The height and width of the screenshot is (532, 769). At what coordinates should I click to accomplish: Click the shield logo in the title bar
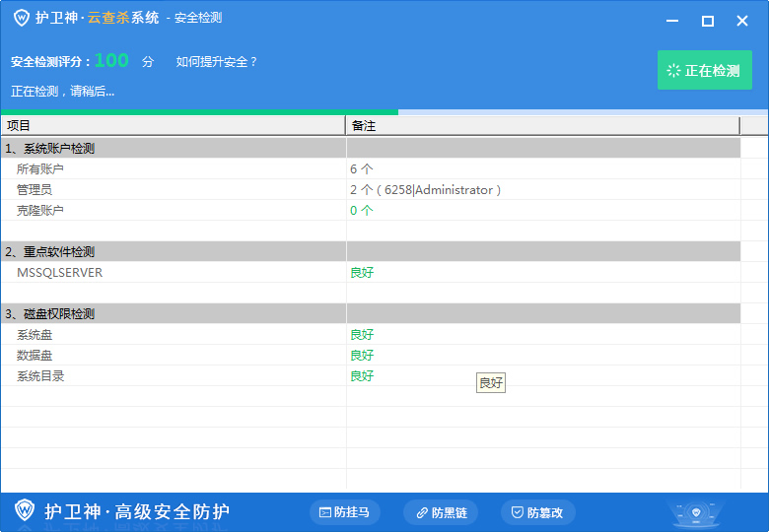[x=21, y=19]
